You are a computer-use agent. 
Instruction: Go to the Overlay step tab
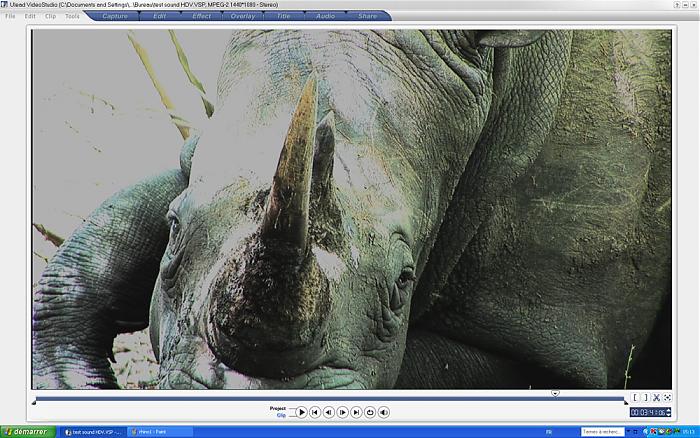[243, 16]
